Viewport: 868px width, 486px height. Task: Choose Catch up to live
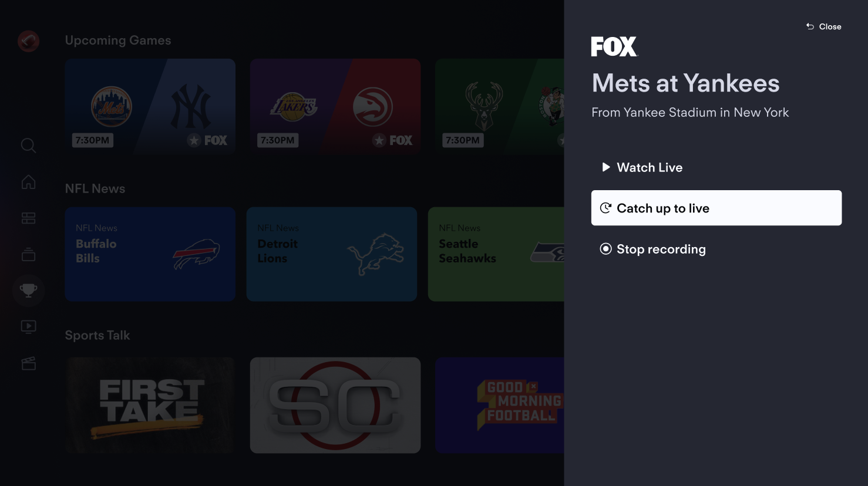pyautogui.click(x=716, y=208)
